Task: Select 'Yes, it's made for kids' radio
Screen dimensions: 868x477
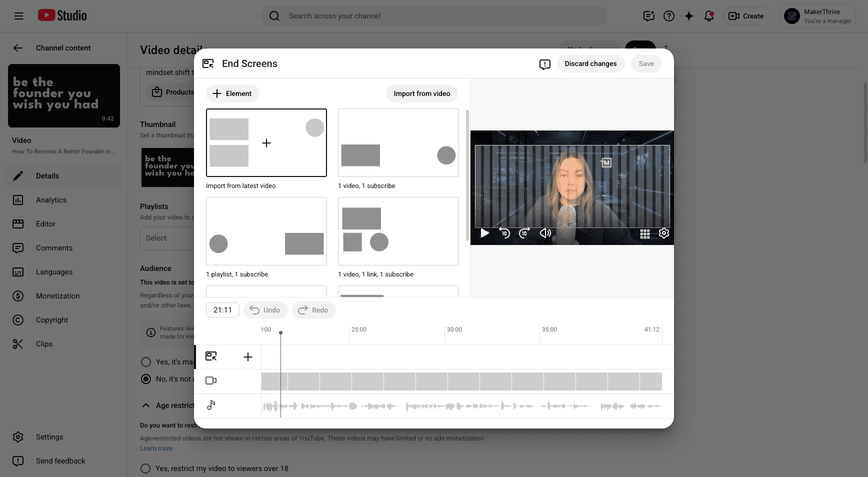Action: click(146, 362)
